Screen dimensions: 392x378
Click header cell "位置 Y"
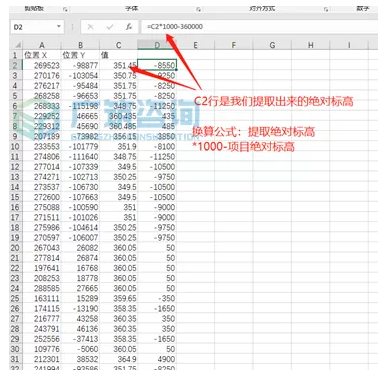[80, 55]
